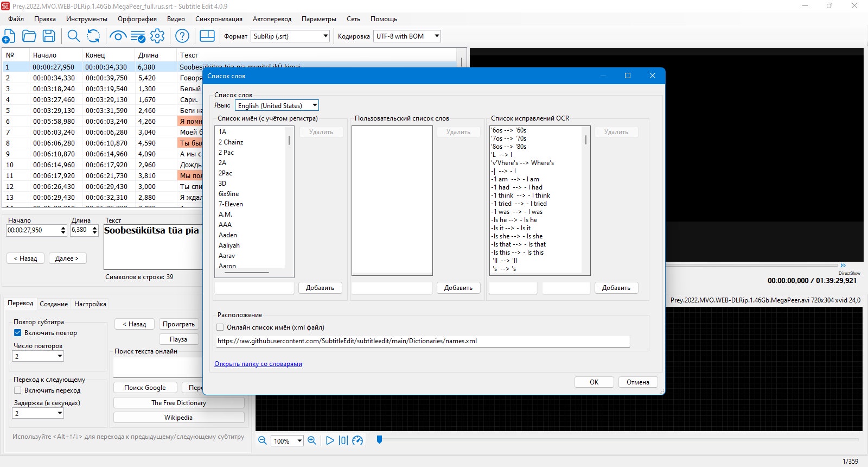Image resolution: width=868 pixels, height=467 pixels.
Task: Click the OK button in the word list dialog
Action: (594, 382)
